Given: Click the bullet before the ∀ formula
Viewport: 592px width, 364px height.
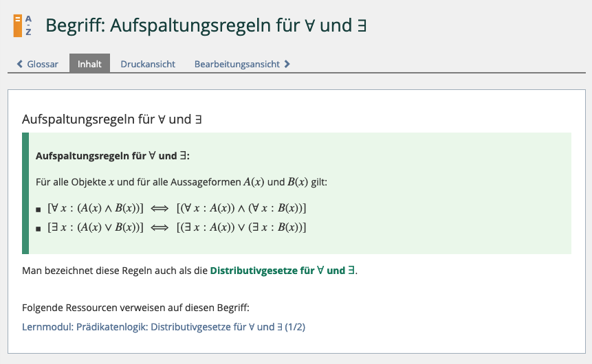Looking at the screenshot, I should 39,209.
